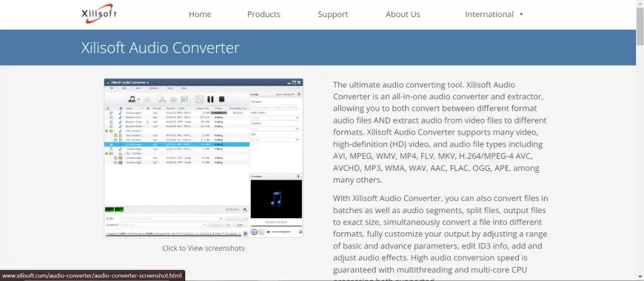Expand the International language dropdown
The image size is (644, 281).
tap(494, 14)
